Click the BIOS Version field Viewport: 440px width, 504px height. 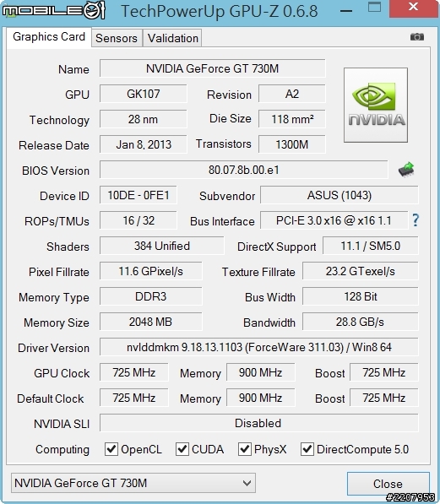click(x=243, y=170)
